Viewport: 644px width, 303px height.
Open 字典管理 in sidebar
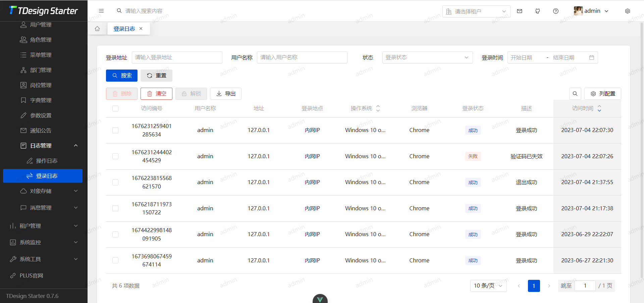44,100
